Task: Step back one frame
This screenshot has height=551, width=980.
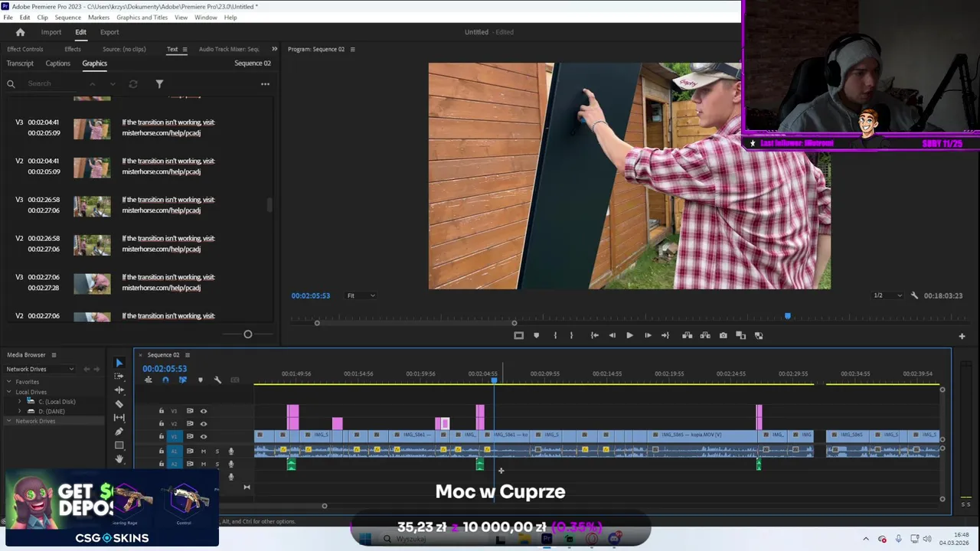Action: click(612, 335)
